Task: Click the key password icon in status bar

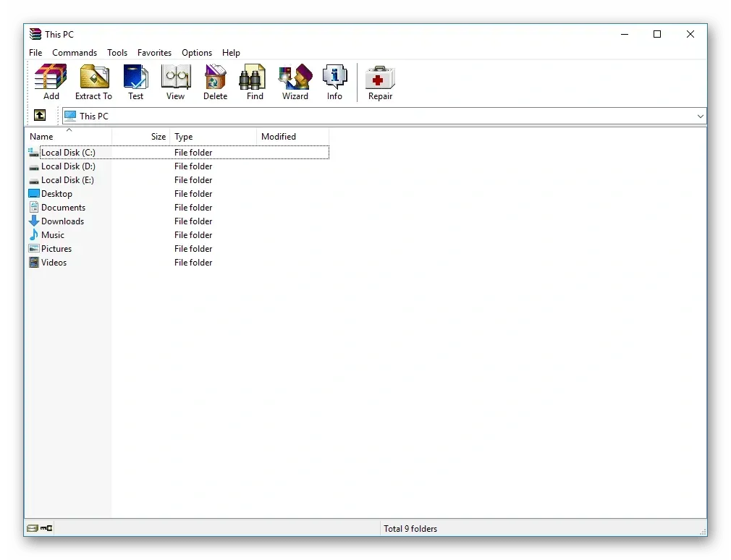Action: (46, 528)
